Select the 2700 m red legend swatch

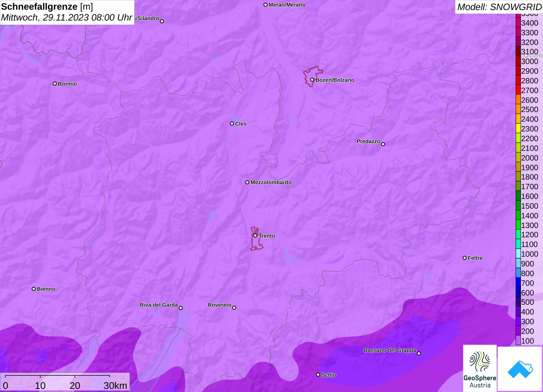[518, 90]
